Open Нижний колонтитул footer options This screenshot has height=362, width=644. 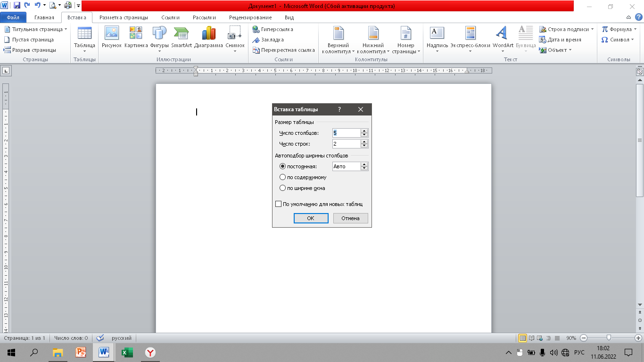373,40
